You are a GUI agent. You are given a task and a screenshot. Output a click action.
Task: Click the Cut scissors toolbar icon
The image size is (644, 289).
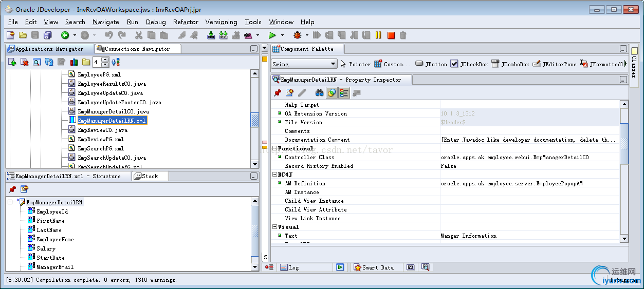138,35
